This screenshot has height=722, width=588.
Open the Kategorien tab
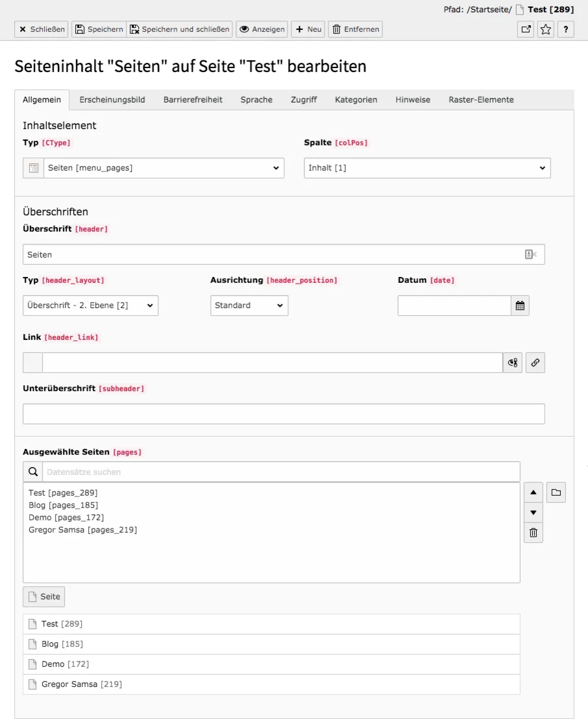tap(356, 99)
